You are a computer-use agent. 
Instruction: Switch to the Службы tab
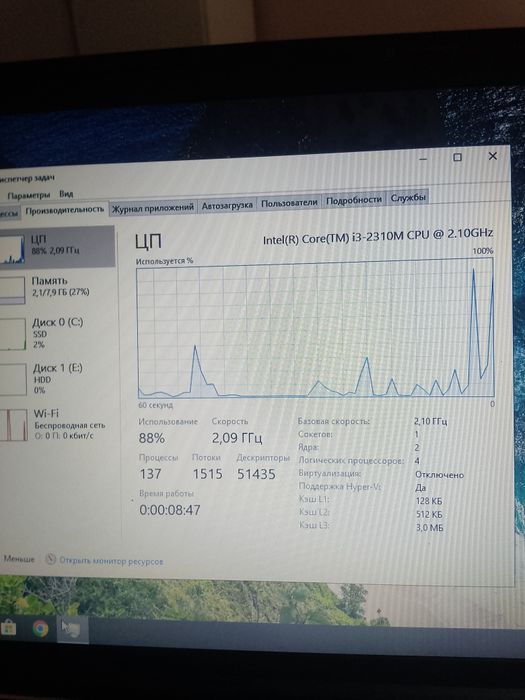coord(408,197)
